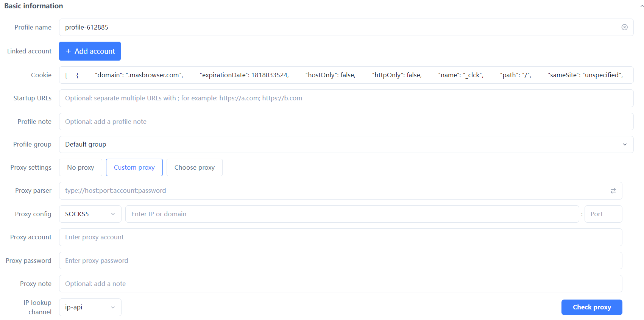Screen dimensions: 644x320
Task: Click the Enter IP or domain field
Action: click(352, 214)
